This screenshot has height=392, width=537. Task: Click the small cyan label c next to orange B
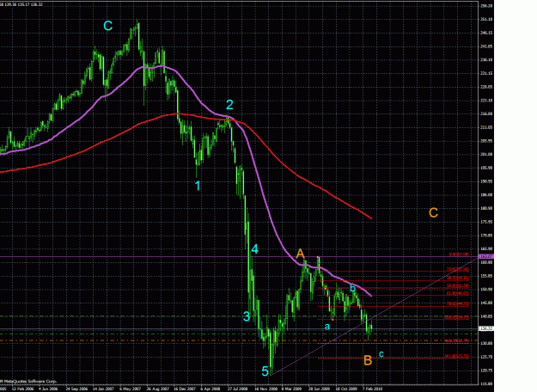pos(381,354)
